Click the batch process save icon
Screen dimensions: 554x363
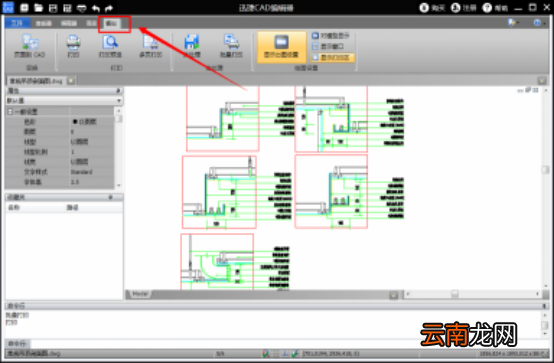[x=191, y=42]
